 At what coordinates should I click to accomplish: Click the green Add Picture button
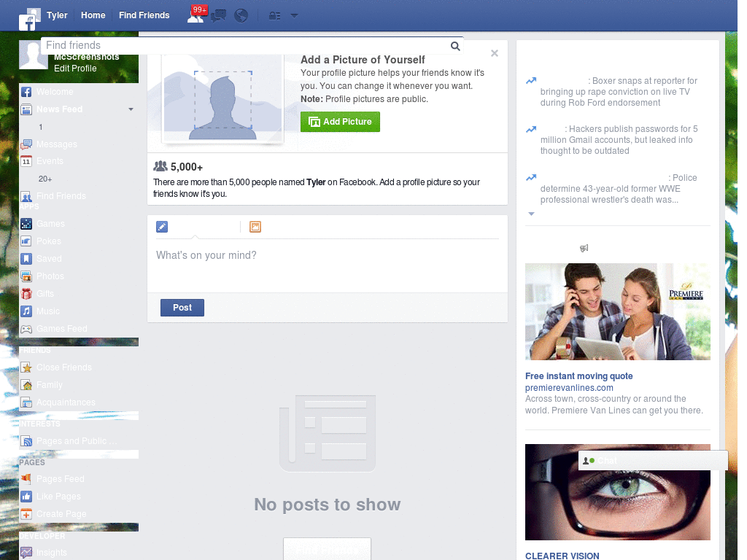(x=340, y=122)
